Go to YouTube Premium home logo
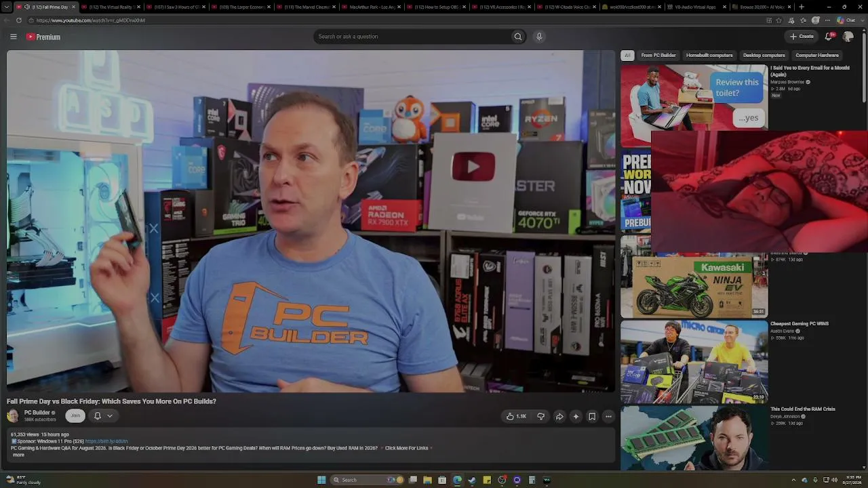The image size is (868, 488). 43,37
